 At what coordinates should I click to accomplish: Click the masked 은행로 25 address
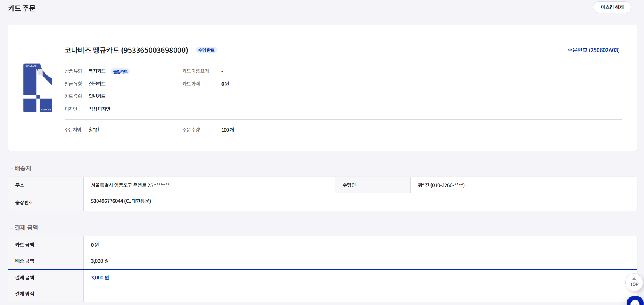[130, 185]
